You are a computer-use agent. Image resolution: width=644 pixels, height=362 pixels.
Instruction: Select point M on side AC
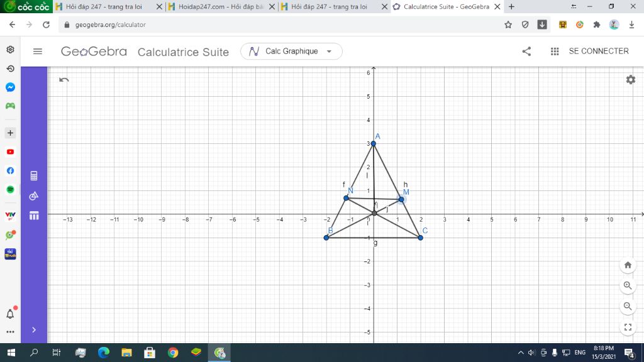pyautogui.click(x=401, y=199)
